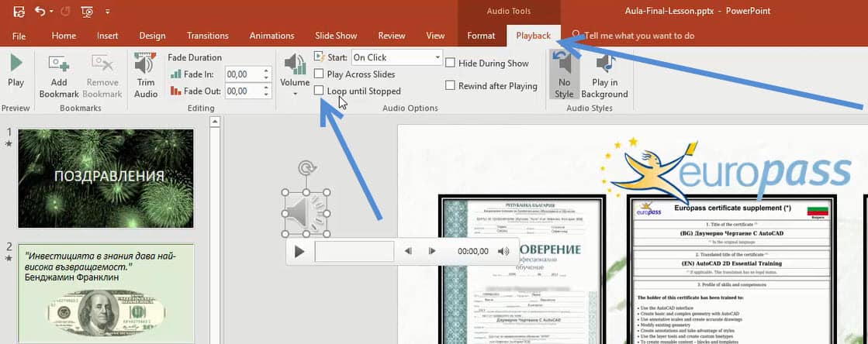Move forward 0.25 seconds in audio player
Screen dimensions: 868x344
coord(432,252)
